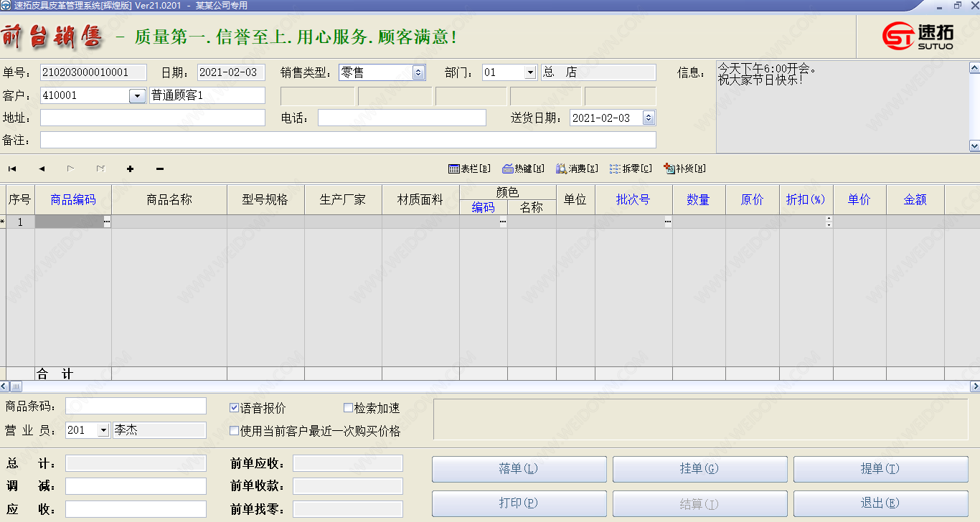Click in 地址 input field
The width and height of the screenshot is (980, 522).
tap(153, 118)
